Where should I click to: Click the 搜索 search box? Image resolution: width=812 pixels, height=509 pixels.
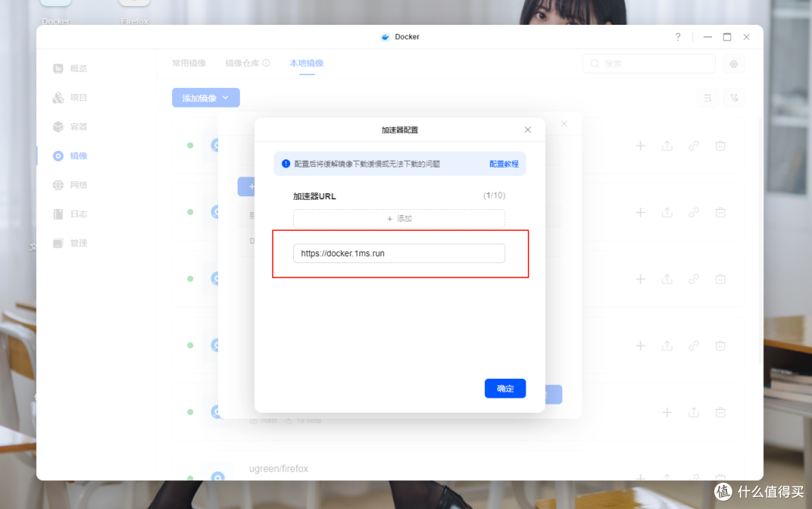pyautogui.click(x=649, y=64)
